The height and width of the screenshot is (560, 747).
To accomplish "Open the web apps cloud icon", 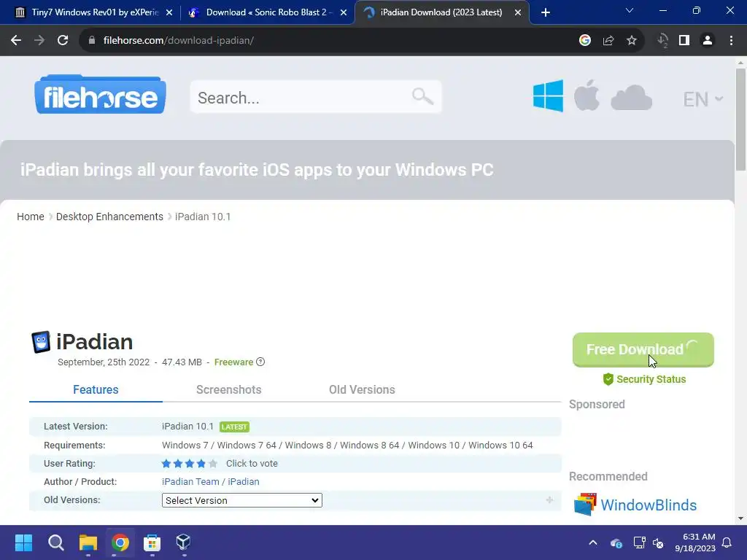I will 631,98.
